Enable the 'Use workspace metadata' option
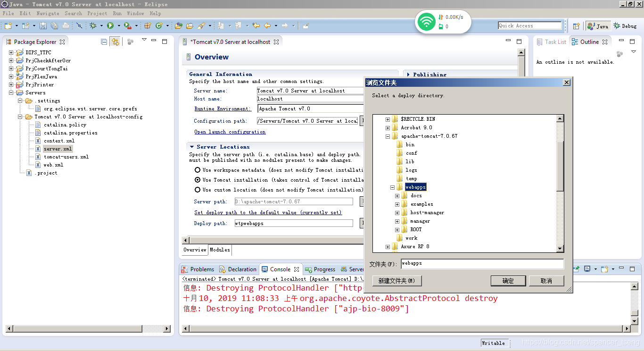644x351 pixels. point(197,170)
